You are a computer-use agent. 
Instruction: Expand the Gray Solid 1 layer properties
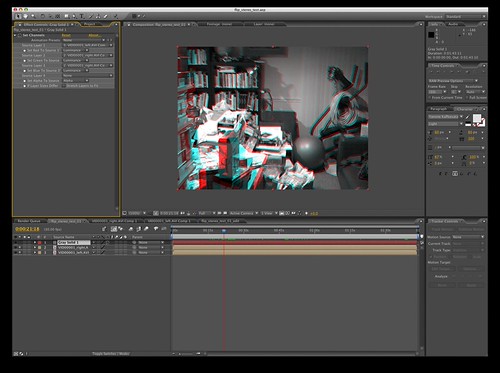pos(35,243)
